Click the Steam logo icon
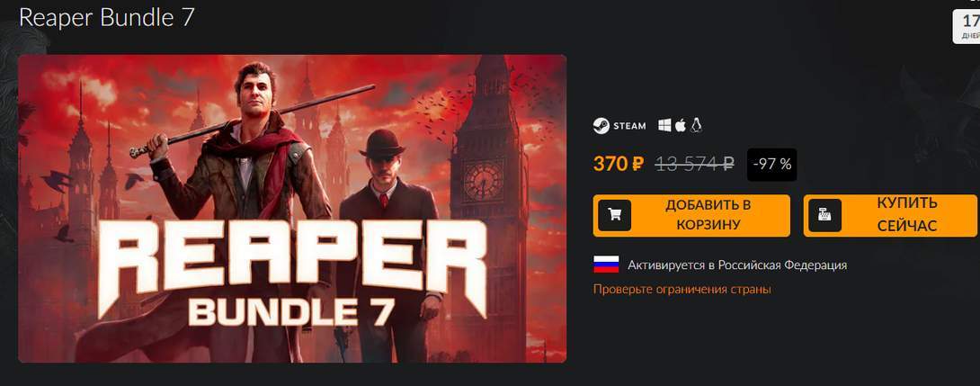The width and height of the screenshot is (980, 386). [601, 126]
